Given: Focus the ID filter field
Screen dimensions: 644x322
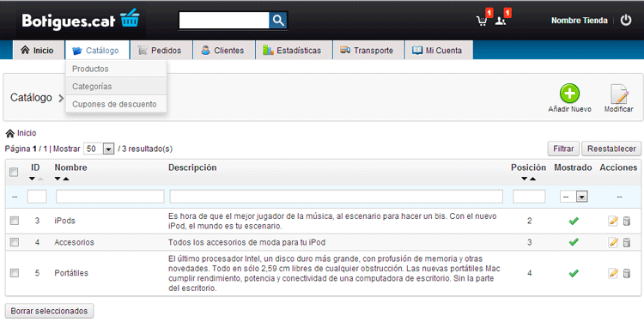Looking at the screenshot, I should click(x=37, y=197).
